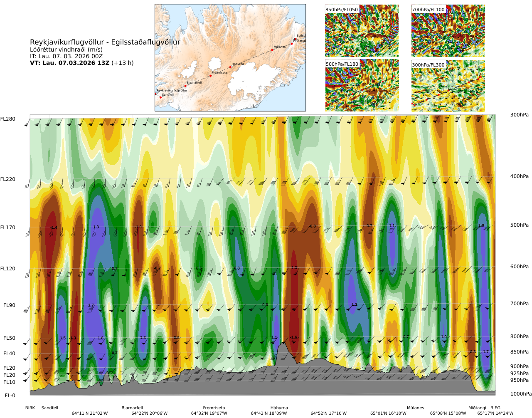Click the coordinate 65°08'N 15°08'W
Viewport: 532px width, 418px height.
coord(448,413)
